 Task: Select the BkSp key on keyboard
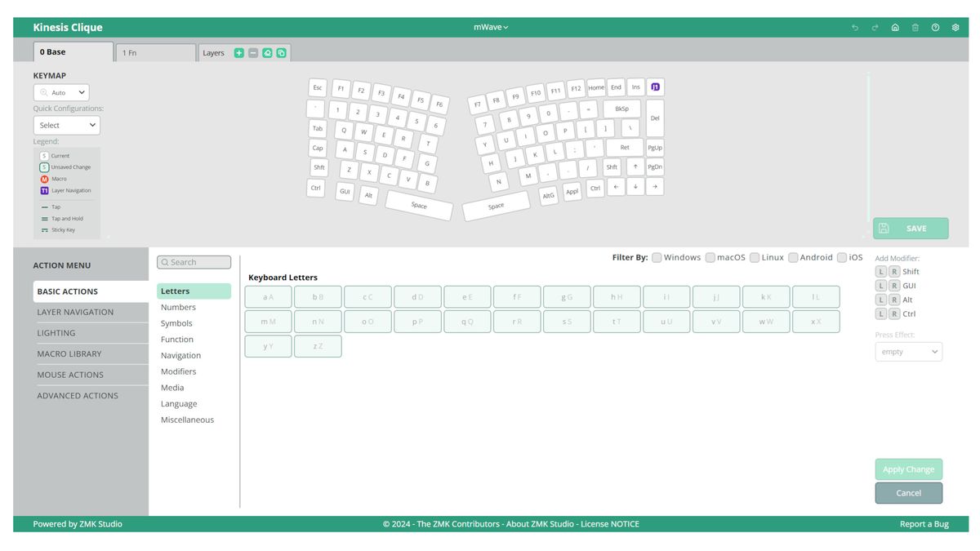[x=622, y=109]
